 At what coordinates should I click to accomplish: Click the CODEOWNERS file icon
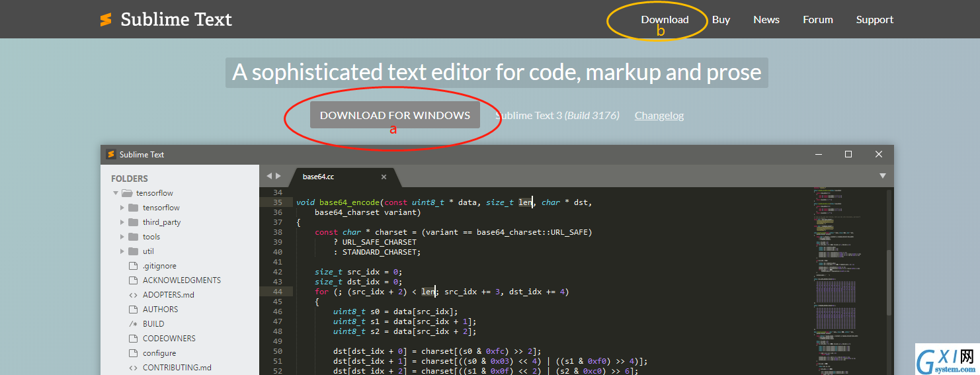pyautogui.click(x=133, y=339)
